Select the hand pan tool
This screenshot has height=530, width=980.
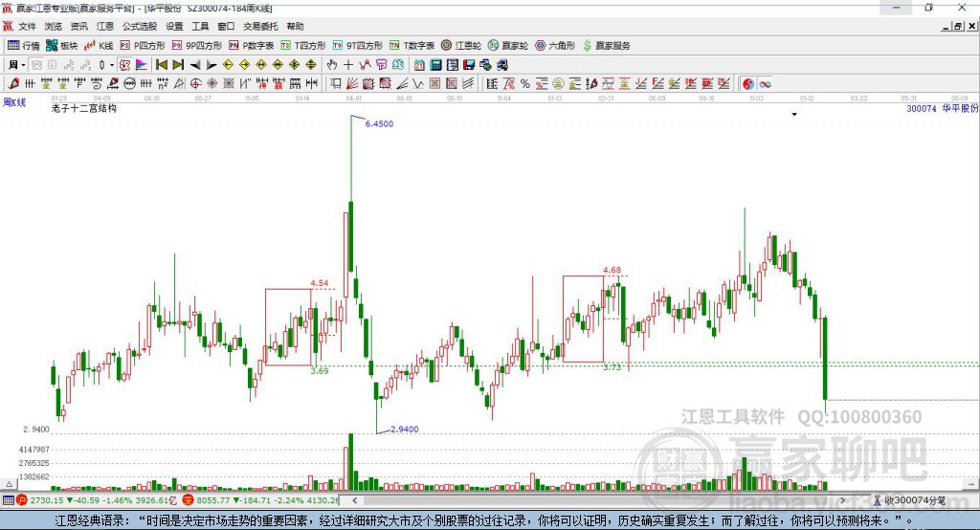pos(331,65)
